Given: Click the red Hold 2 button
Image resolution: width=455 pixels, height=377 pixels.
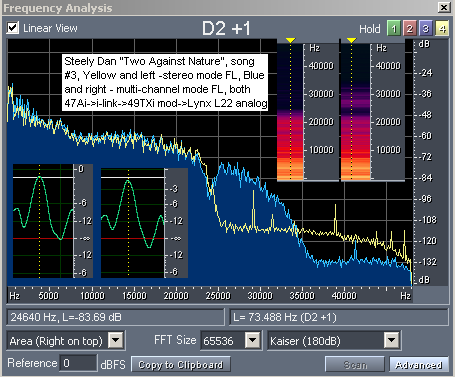Looking at the screenshot, I should 410,29.
